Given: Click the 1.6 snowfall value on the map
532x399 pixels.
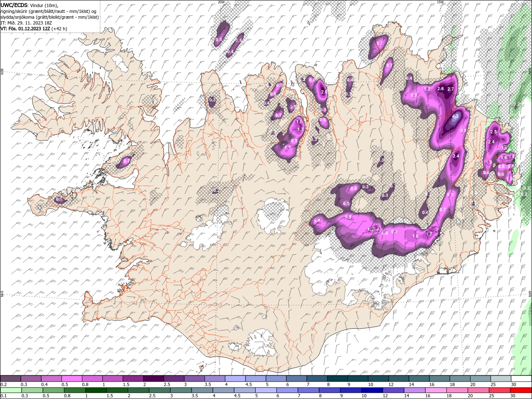Looking at the screenshot, I should coord(504,158).
